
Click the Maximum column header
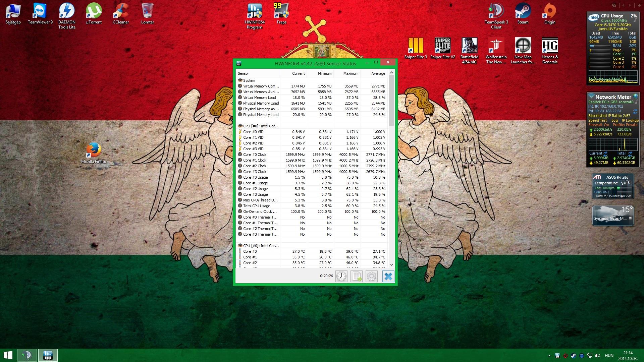[347, 73]
